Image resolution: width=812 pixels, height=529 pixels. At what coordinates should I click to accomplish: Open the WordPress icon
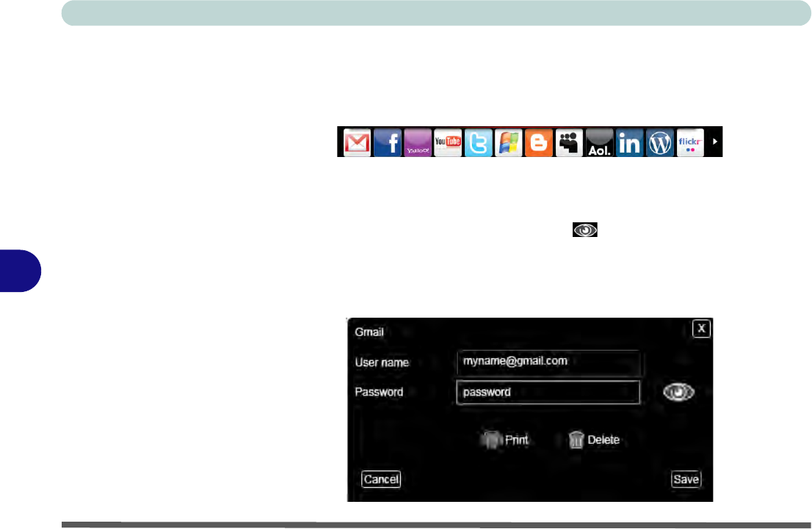pos(660,142)
